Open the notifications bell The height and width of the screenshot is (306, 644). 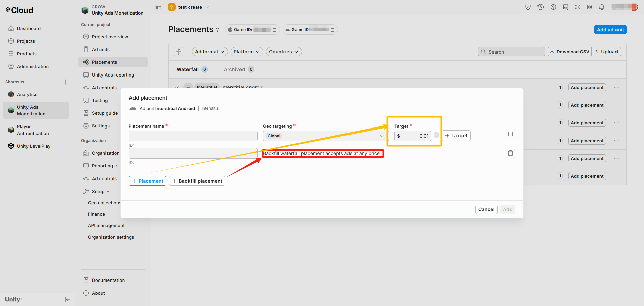tap(601, 7)
